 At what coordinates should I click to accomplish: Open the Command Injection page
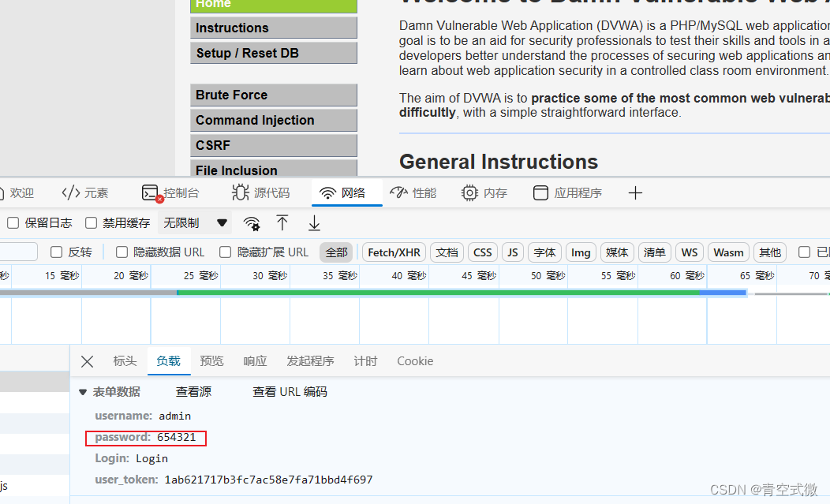click(274, 120)
